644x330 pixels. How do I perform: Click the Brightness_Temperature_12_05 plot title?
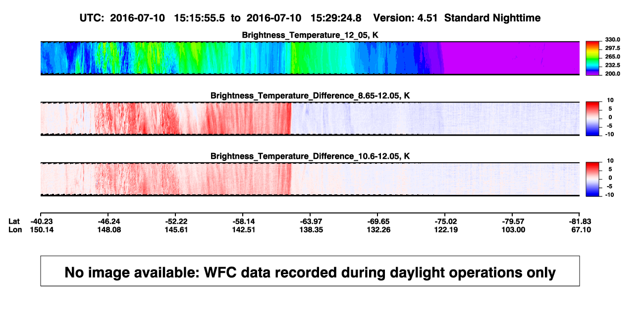point(310,35)
